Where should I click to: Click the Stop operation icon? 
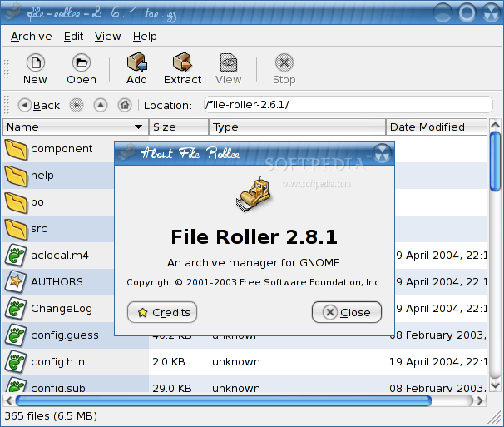click(x=284, y=62)
